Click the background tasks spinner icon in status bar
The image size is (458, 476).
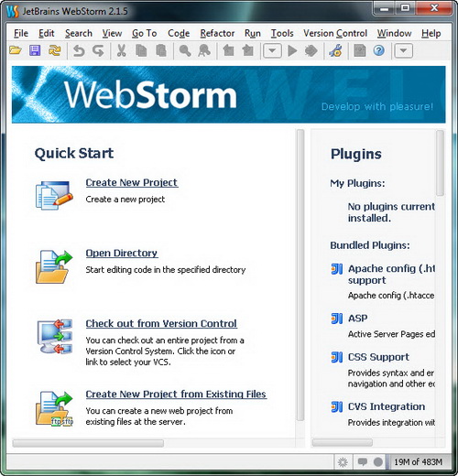pyautogui.click(x=343, y=462)
